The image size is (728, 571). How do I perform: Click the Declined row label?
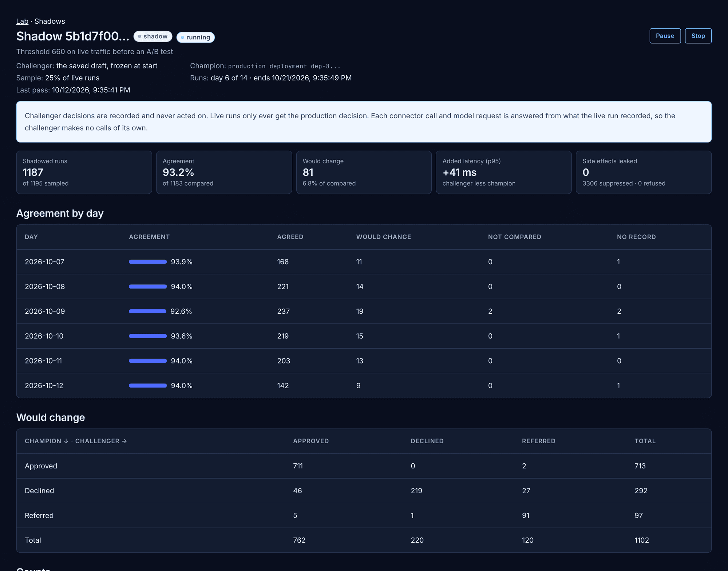click(39, 491)
